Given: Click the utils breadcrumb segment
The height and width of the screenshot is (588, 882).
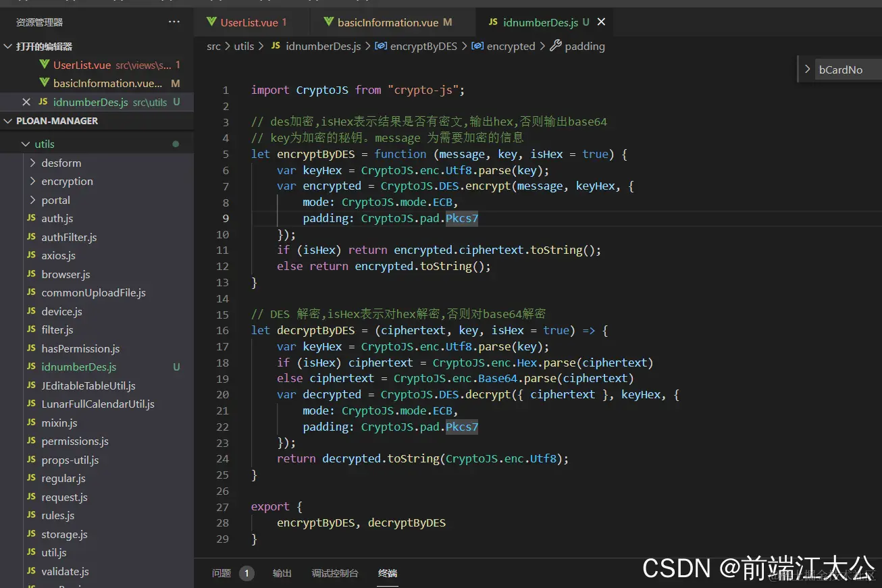Looking at the screenshot, I should (x=244, y=47).
